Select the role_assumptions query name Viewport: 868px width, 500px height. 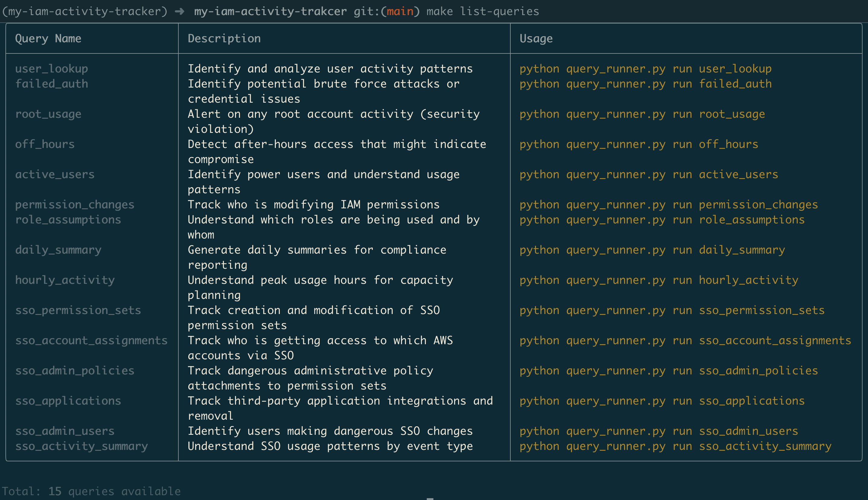point(68,220)
